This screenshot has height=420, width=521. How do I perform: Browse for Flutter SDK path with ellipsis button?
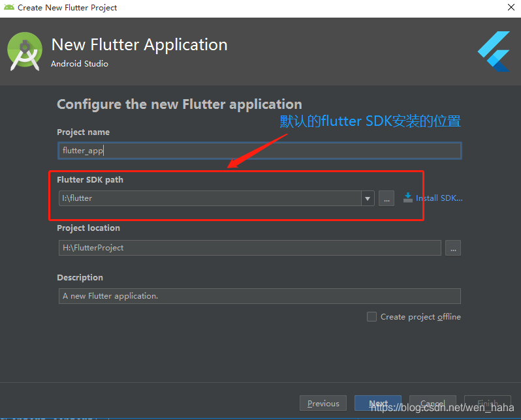tap(387, 198)
